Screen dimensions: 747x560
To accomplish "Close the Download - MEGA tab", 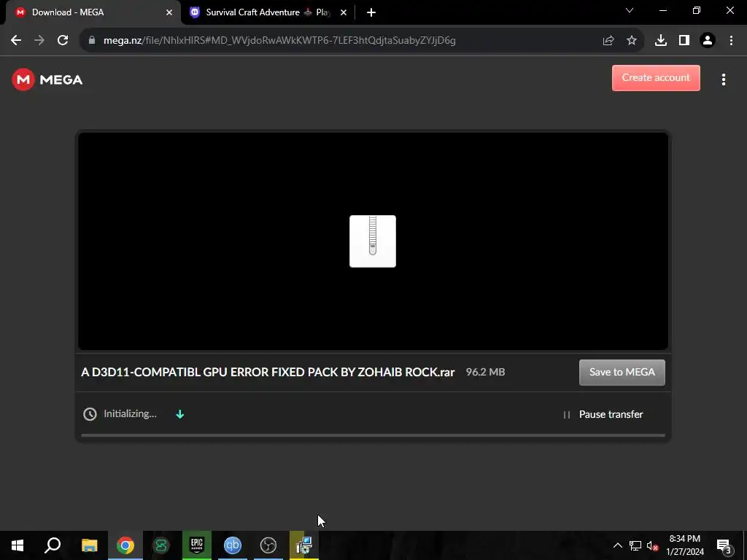I will (x=169, y=12).
